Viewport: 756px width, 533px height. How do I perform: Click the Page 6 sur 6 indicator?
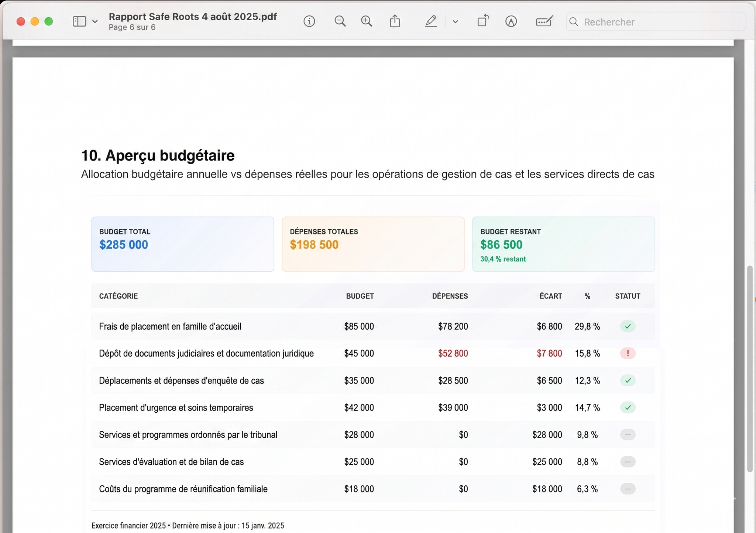(132, 27)
